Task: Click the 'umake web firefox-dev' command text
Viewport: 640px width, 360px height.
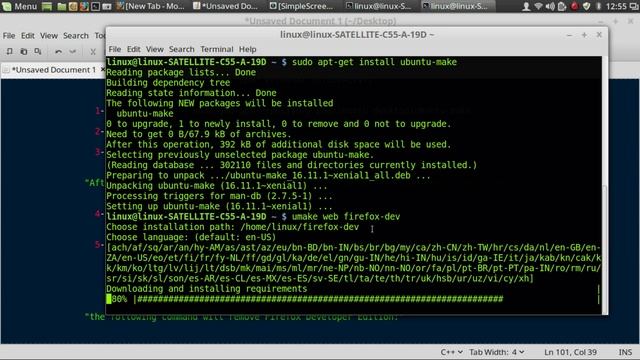Action: pos(346,217)
